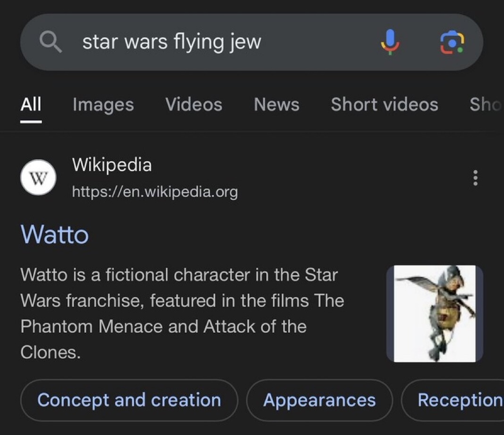Go to the Appearances section chip

pyautogui.click(x=319, y=400)
